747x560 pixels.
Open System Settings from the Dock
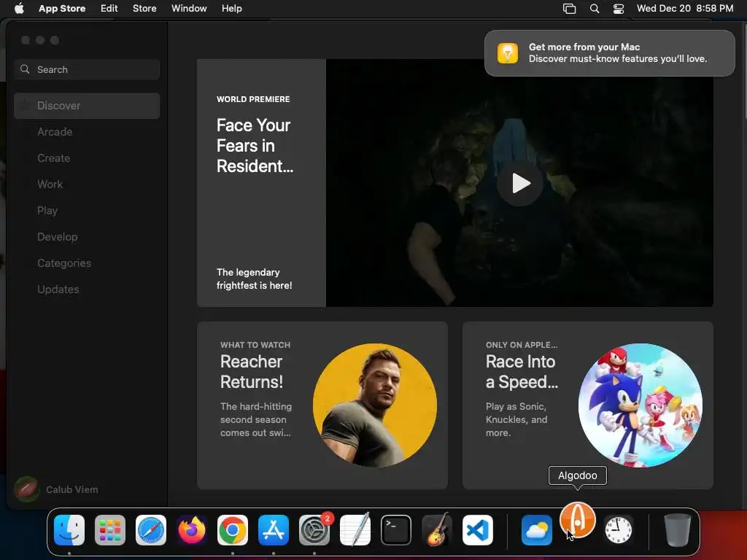[314, 530]
